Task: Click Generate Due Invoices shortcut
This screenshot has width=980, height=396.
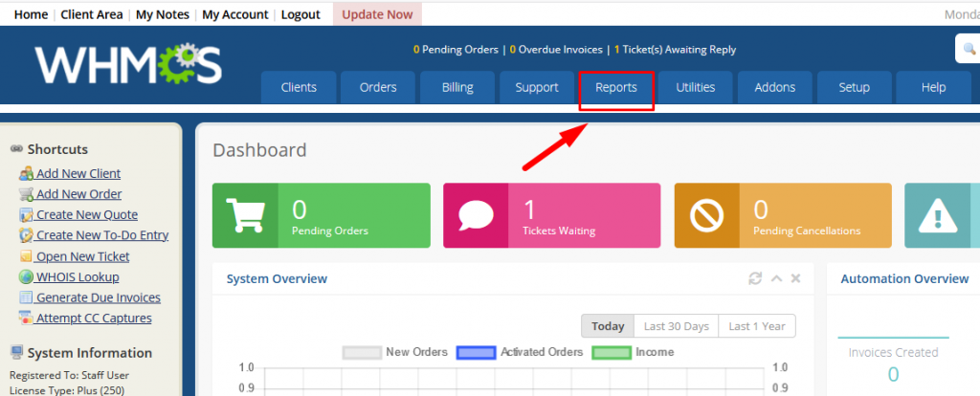Action: pos(99,297)
